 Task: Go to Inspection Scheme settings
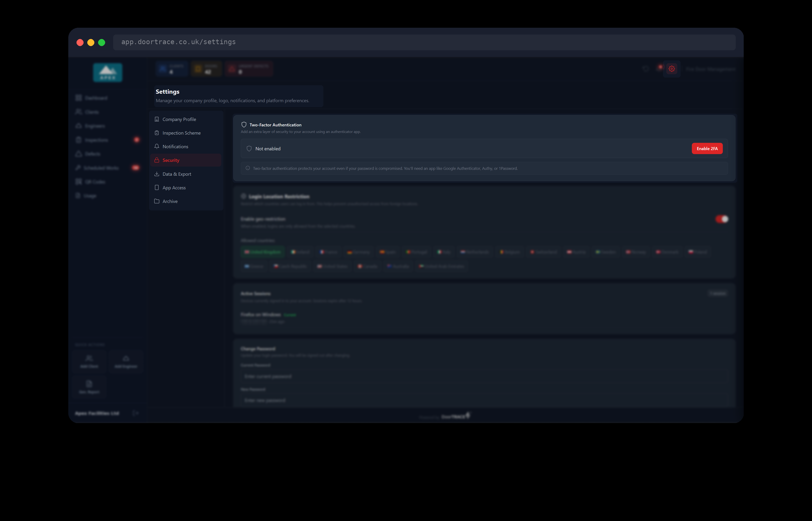tap(186, 133)
